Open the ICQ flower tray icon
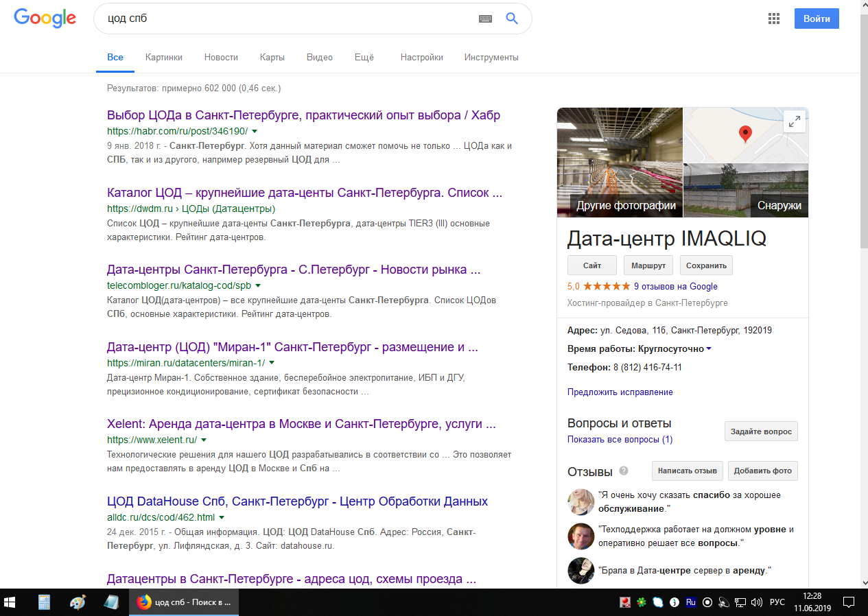The image size is (868, 616). pos(642,602)
